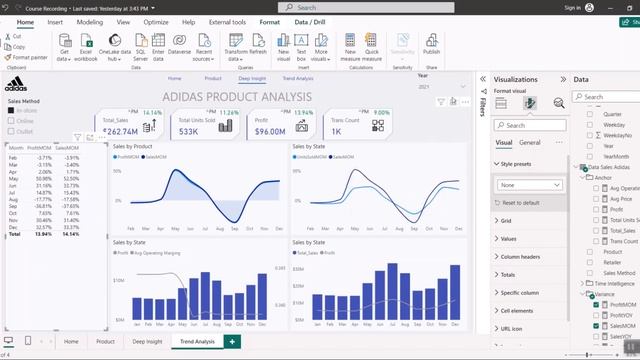The width and height of the screenshot is (640, 360).
Task: Click Reset to default
Action: [x=517, y=202]
